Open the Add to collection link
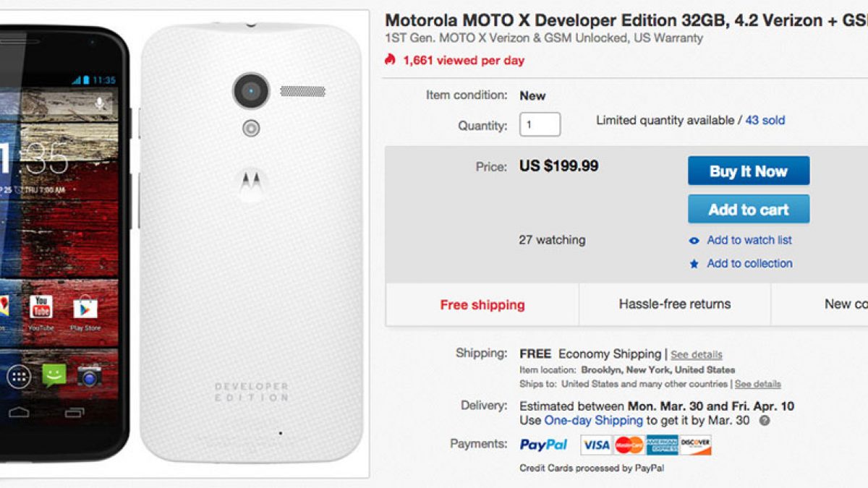Screen dimensions: 868x488 [749, 263]
